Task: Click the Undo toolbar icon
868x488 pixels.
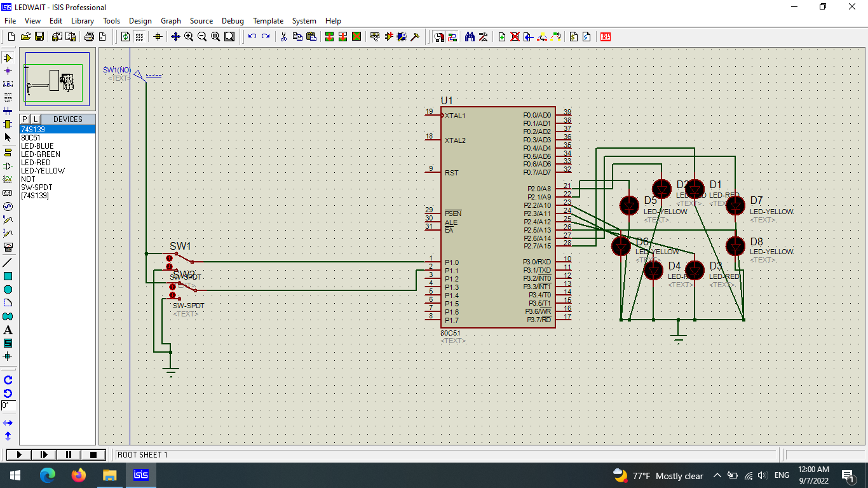Action: [251, 37]
